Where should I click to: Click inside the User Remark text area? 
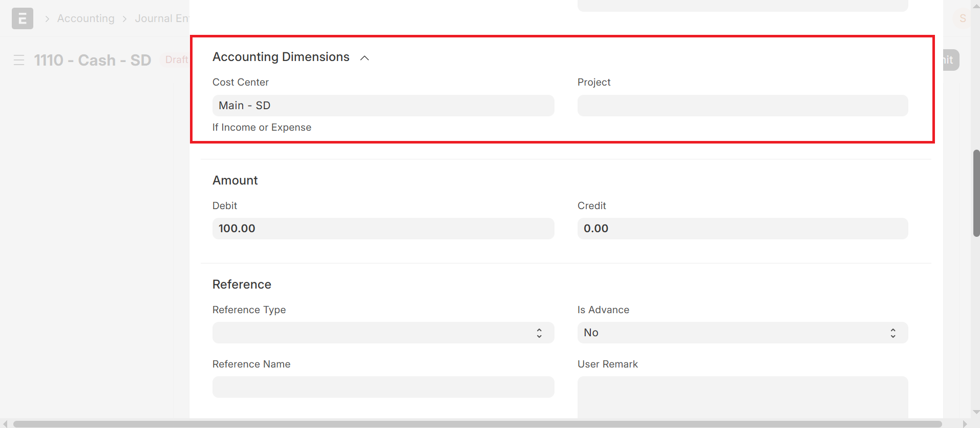(742, 397)
